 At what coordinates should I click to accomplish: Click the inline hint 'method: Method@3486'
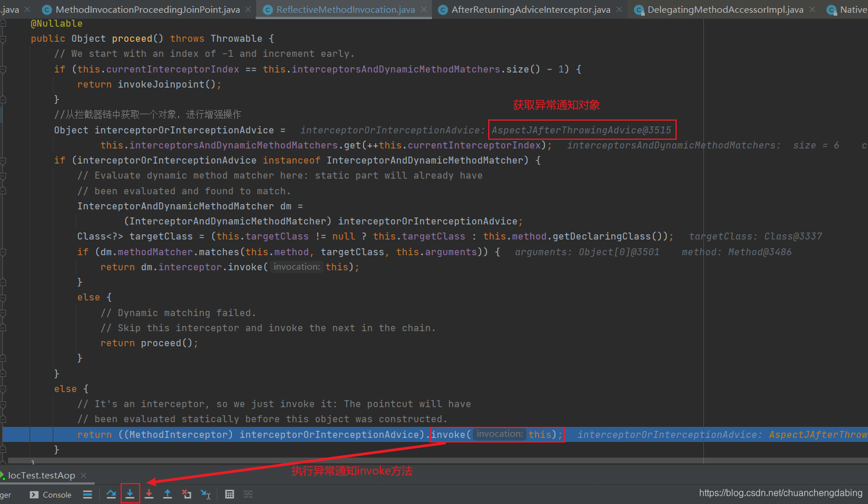pyautogui.click(x=736, y=252)
